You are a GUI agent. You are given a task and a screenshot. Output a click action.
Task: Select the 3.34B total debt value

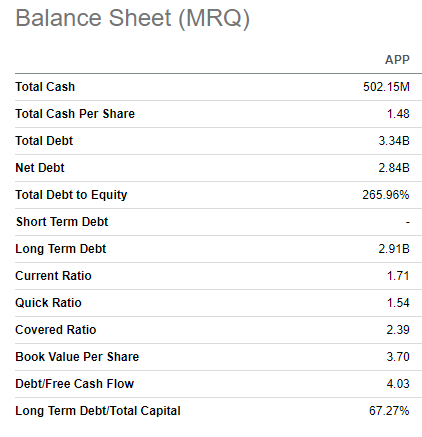pos(394,141)
